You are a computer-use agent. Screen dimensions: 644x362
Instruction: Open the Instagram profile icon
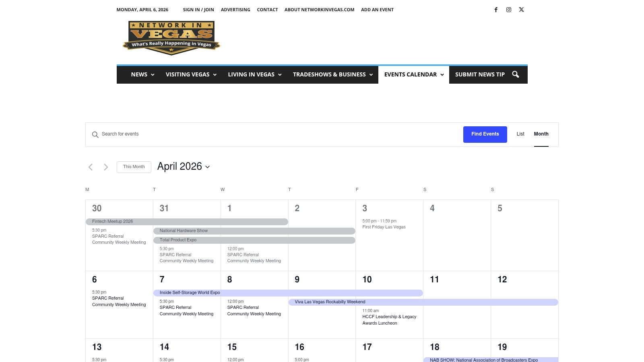tap(509, 10)
